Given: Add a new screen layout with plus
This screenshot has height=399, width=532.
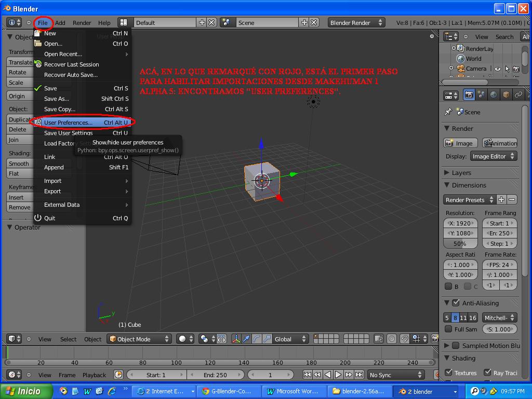Looking at the screenshot, I should pyautogui.click(x=202, y=22).
